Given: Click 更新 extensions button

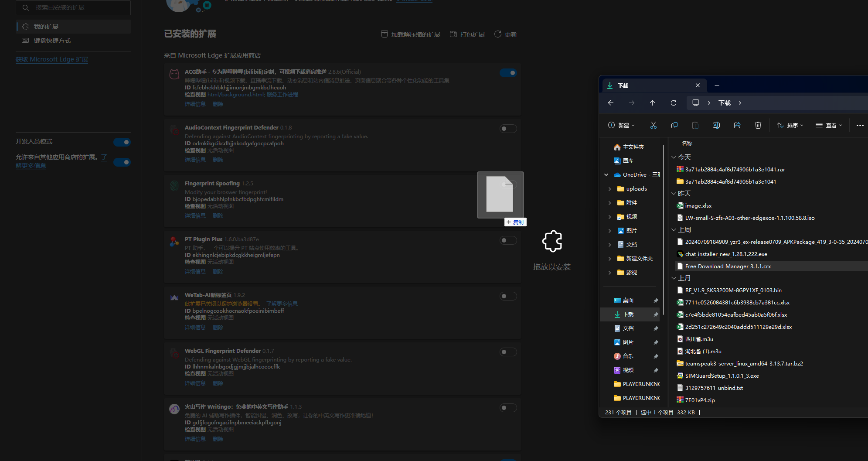Looking at the screenshot, I should pos(506,34).
